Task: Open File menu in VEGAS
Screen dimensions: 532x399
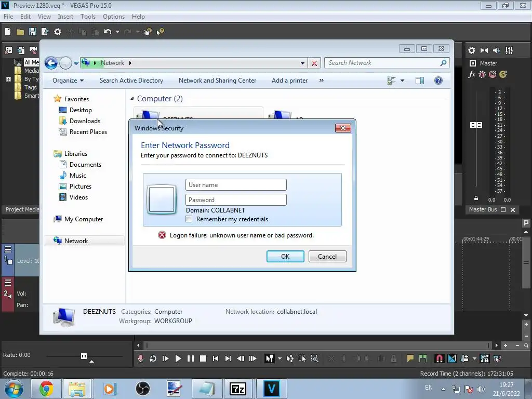Action: 8,17
